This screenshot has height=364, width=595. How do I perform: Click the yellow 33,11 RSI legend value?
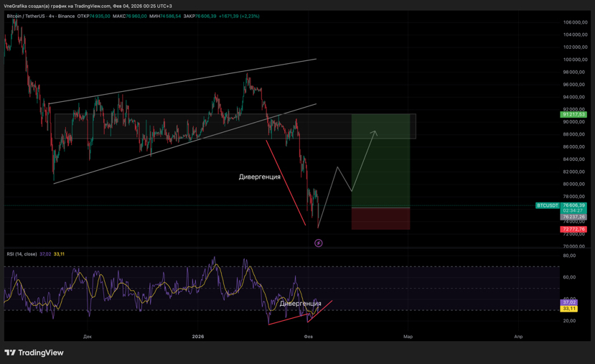pos(59,254)
